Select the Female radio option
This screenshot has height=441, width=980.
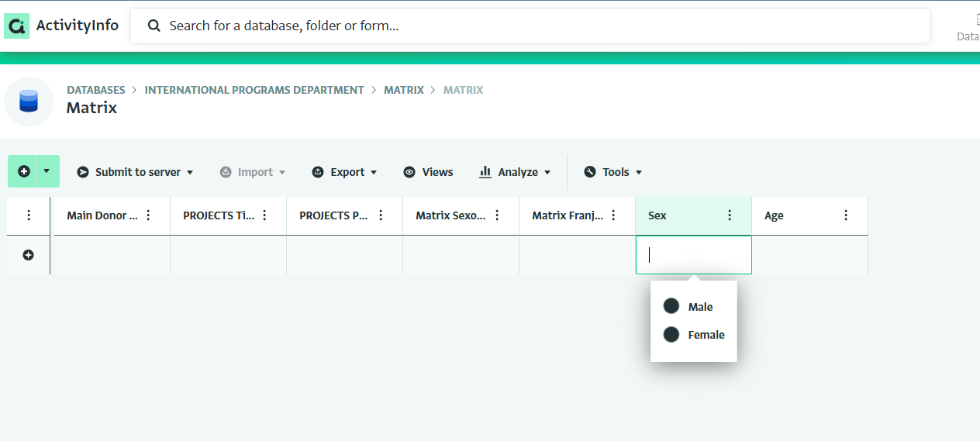pyautogui.click(x=671, y=335)
